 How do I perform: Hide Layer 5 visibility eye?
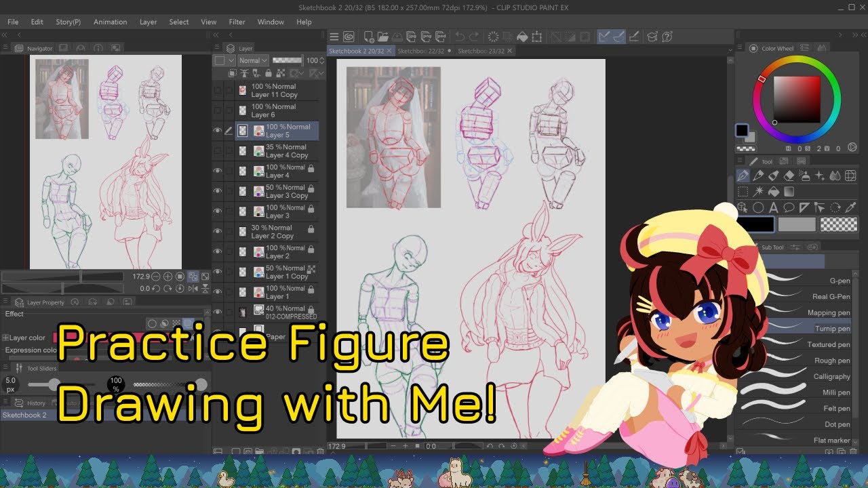point(218,131)
